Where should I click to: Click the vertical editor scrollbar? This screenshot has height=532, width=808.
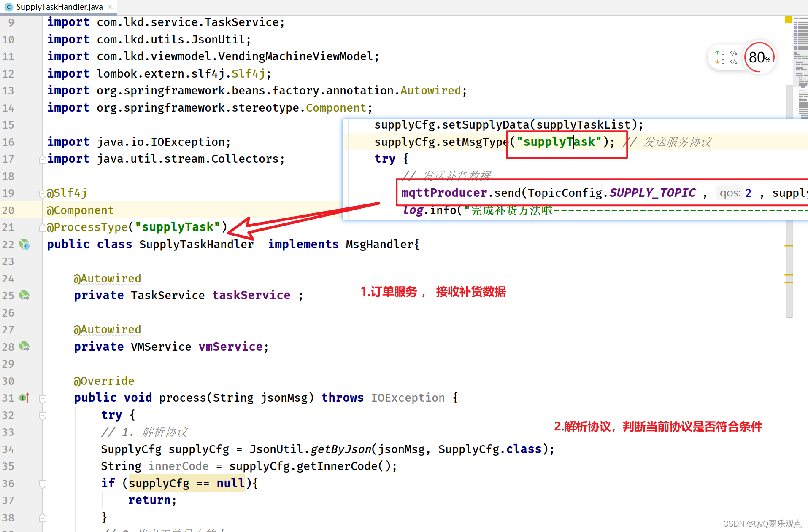point(789,202)
